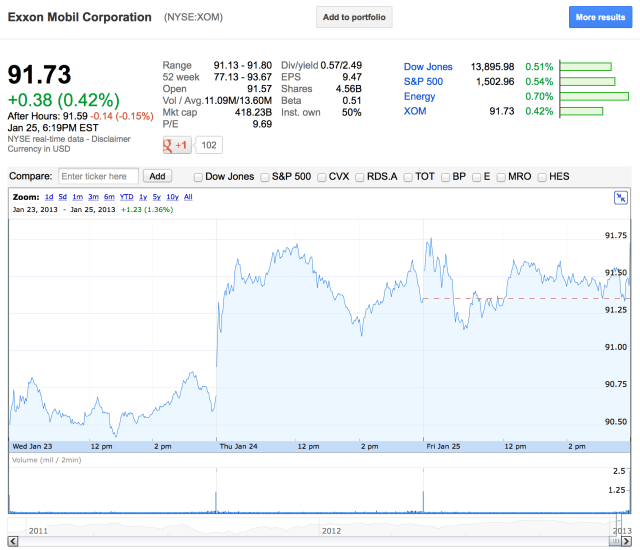Image resolution: width=640 pixels, height=550 pixels.
Task: Switch chart zoom to 6m
Action: pos(108,197)
